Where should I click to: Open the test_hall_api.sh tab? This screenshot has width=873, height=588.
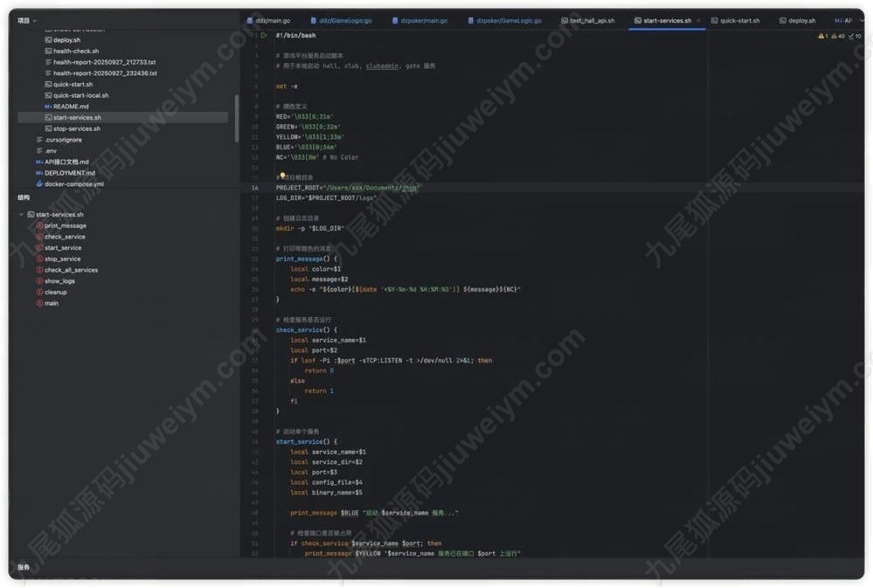592,20
